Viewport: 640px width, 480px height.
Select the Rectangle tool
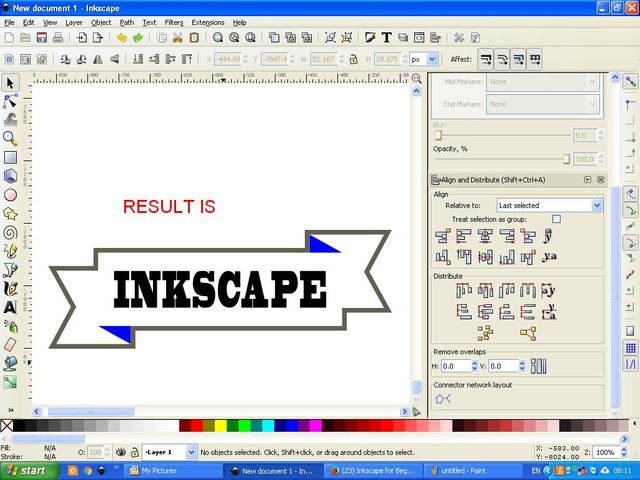point(10,158)
